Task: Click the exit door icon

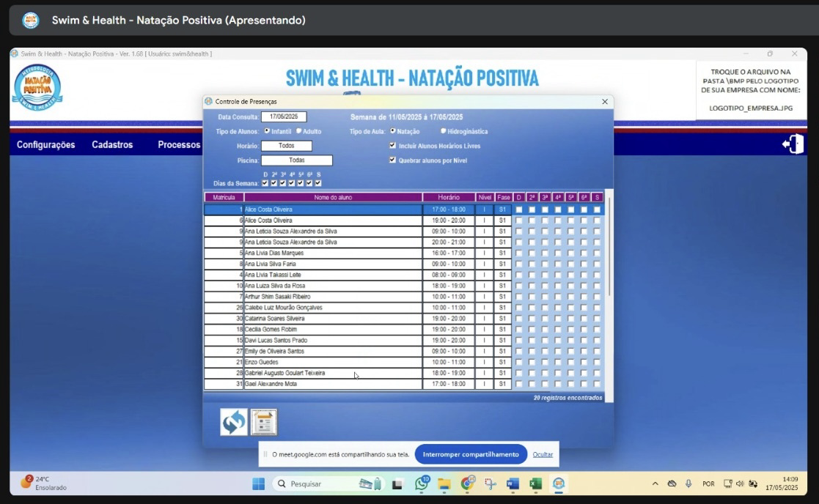Action: coord(793,144)
